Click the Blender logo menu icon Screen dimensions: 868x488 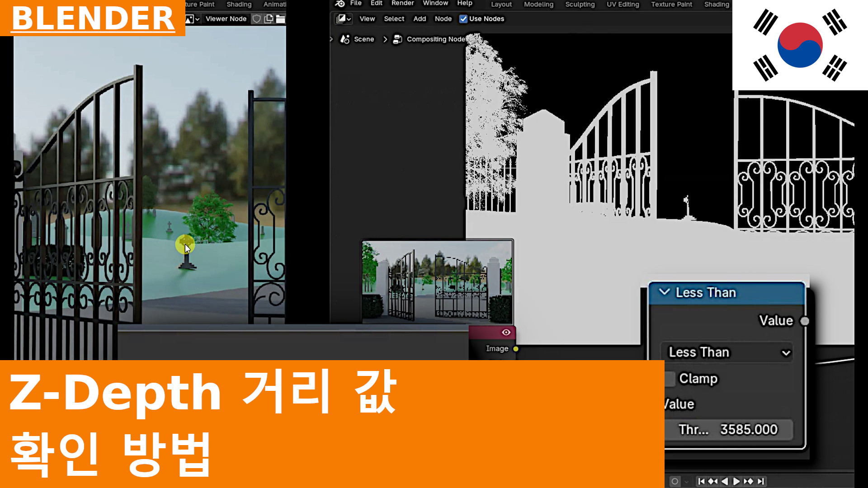340,4
